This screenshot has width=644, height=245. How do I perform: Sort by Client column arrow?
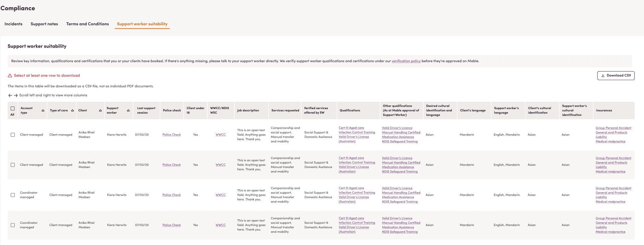(x=100, y=111)
